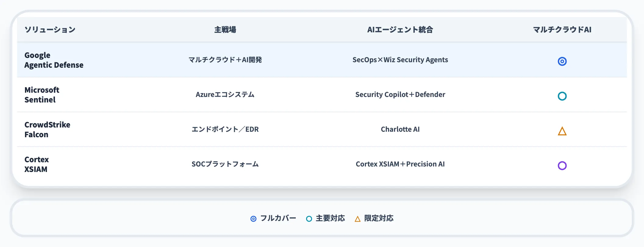Click the purple circle icon in Cortex XSIAM row

coord(562,166)
